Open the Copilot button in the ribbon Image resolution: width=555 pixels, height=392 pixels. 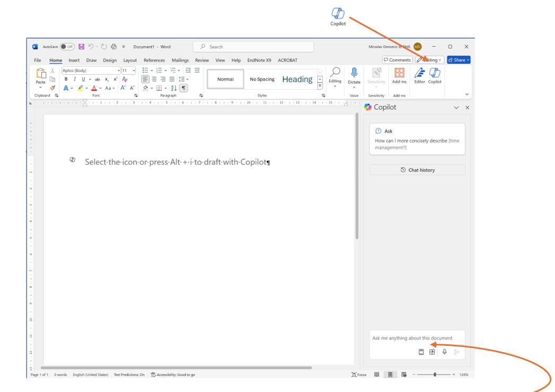coord(435,76)
